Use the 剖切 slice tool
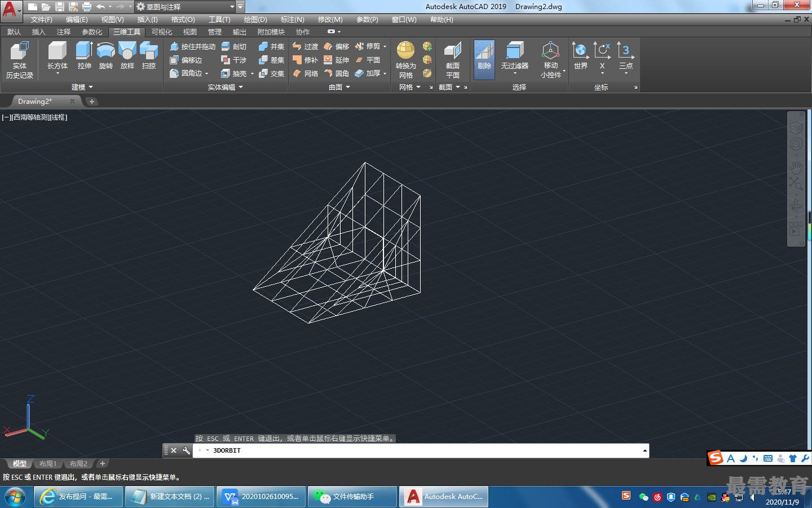 [x=234, y=46]
